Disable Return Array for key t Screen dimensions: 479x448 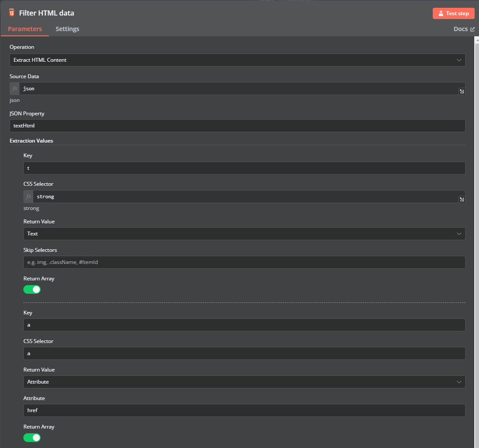coord(32,289)
